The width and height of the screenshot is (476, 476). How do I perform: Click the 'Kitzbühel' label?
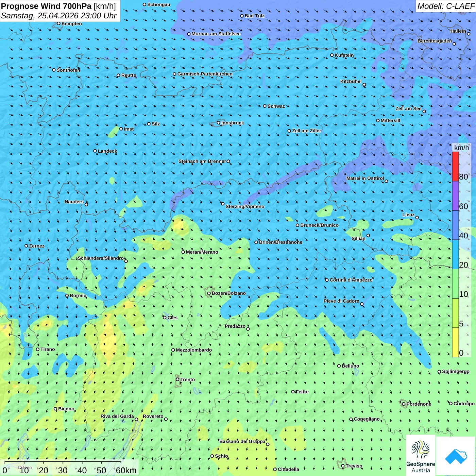tap(351, 81)
